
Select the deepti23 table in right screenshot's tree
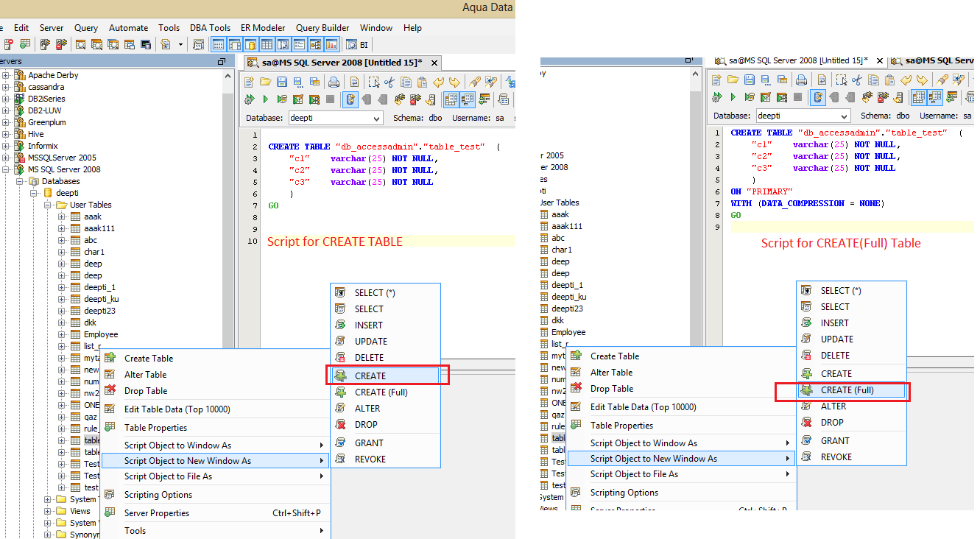tap(567, 309)
